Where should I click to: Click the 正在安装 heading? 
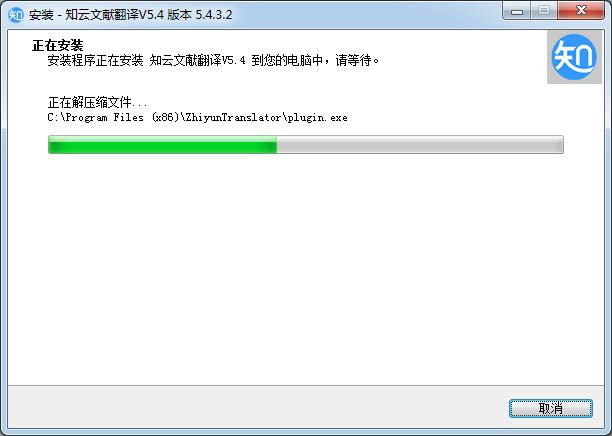[58, 45]
